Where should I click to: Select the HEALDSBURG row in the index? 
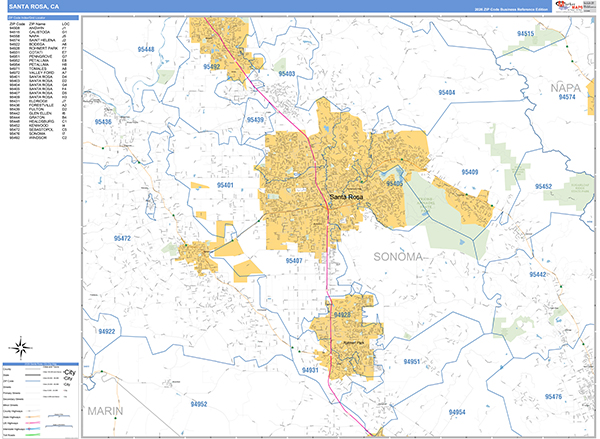click(38, 121)
